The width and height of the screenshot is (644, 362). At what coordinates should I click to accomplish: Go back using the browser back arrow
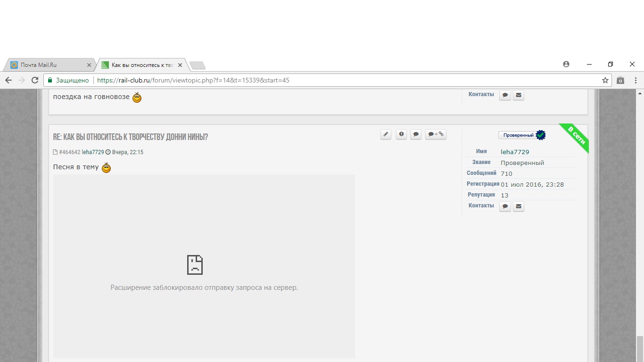8,80
